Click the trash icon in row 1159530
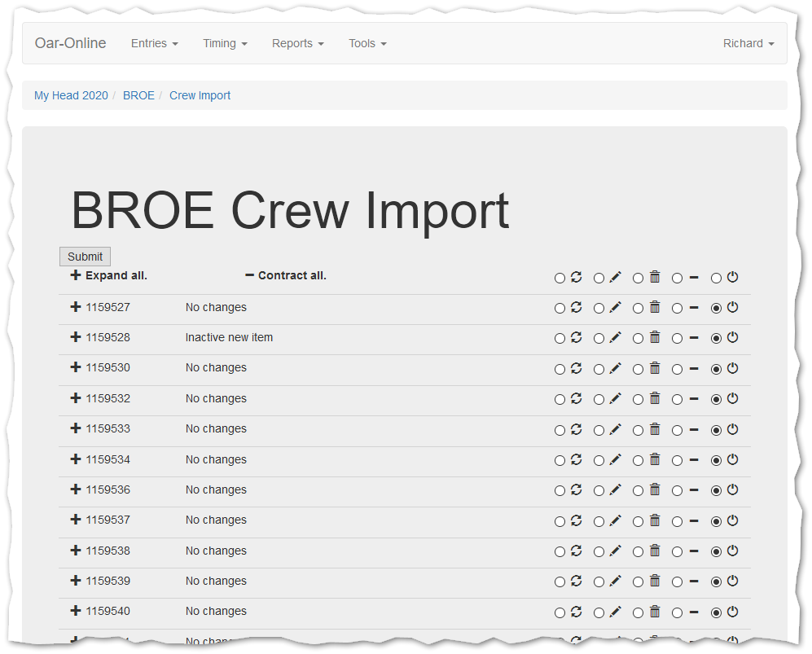 [x=654, y=368]
